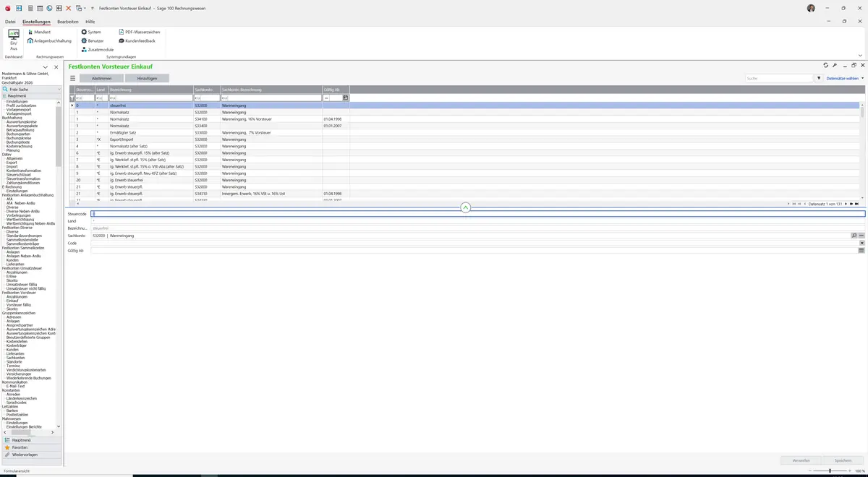
Task: Click the Abstimmen button
Action: tap(101, 78)
